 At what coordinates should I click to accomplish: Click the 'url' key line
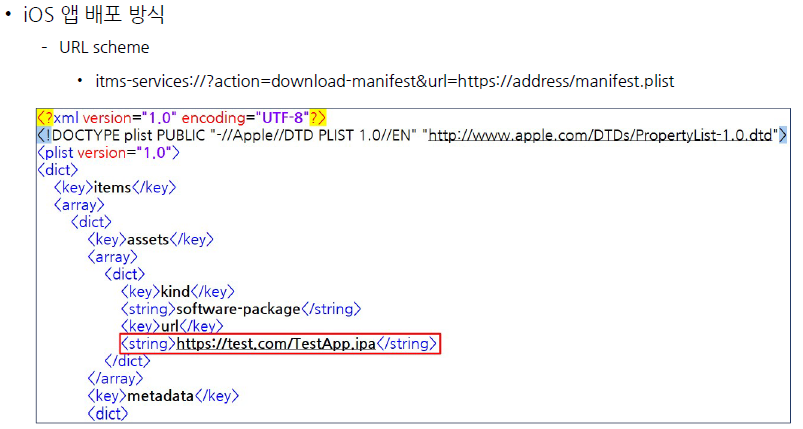[172, 327]
